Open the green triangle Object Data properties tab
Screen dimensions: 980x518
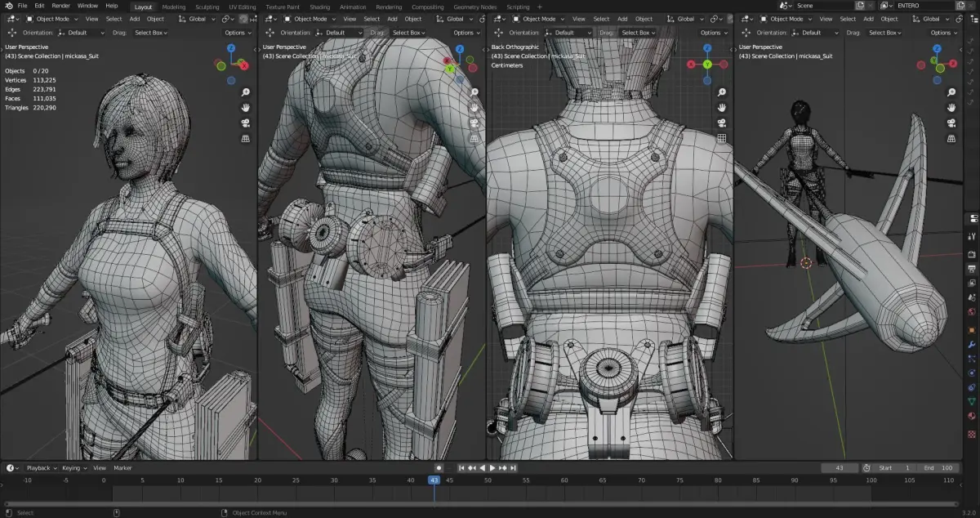[972, 402]
